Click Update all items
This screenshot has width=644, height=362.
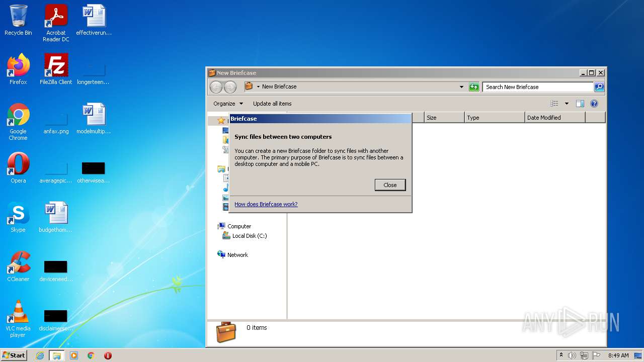(x=272, y=104)
